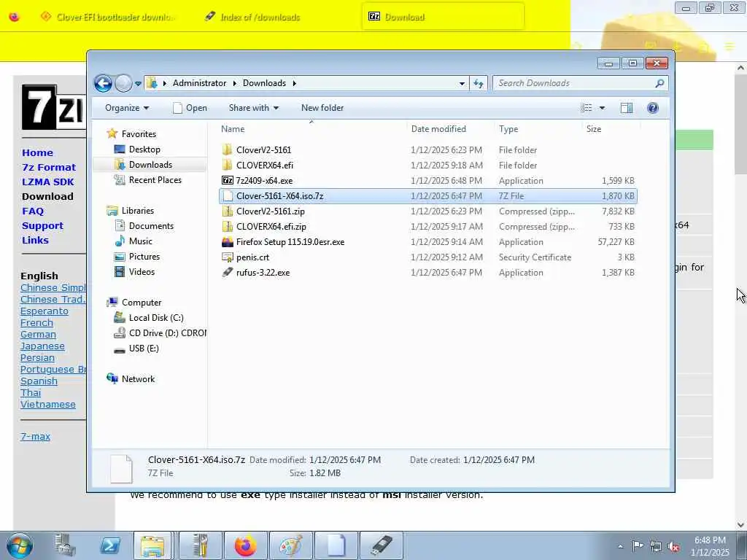Show hidden tray icons arrow

[x=620, y=547]
